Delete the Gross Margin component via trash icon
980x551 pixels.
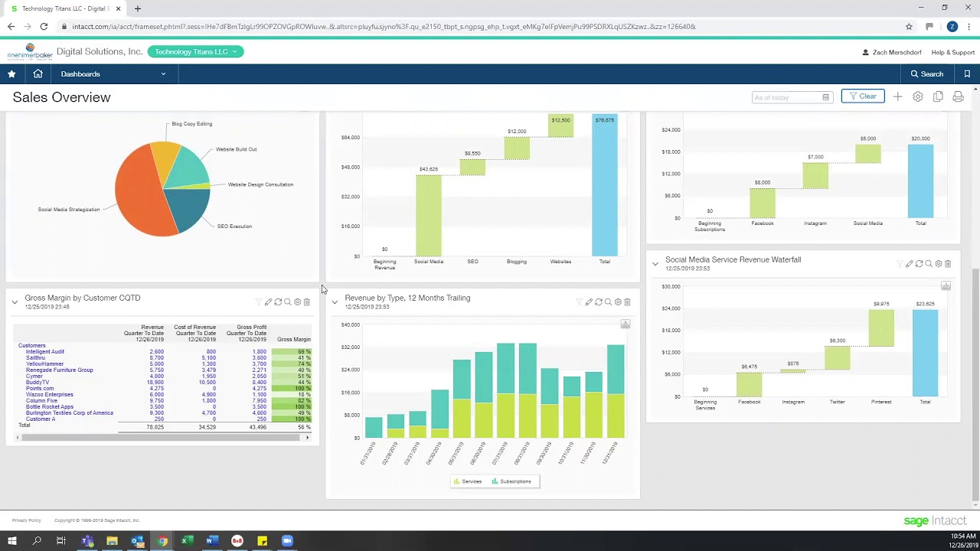click(x=307, y=302)
